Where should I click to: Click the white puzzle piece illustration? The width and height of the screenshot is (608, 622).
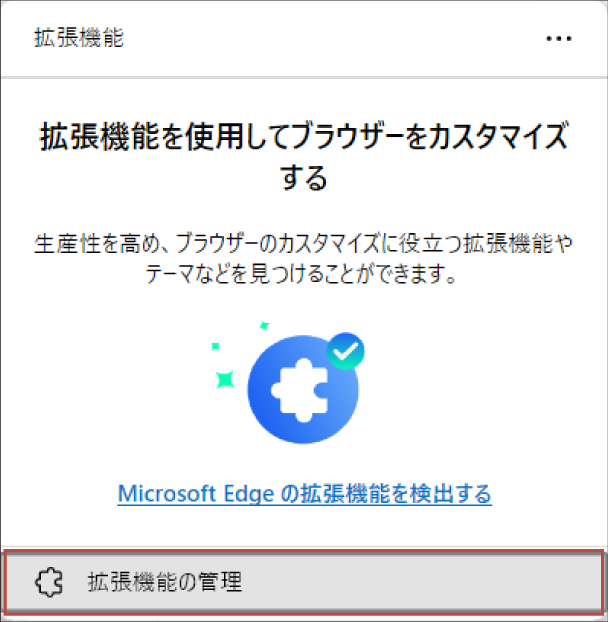[x=301, y=390]
